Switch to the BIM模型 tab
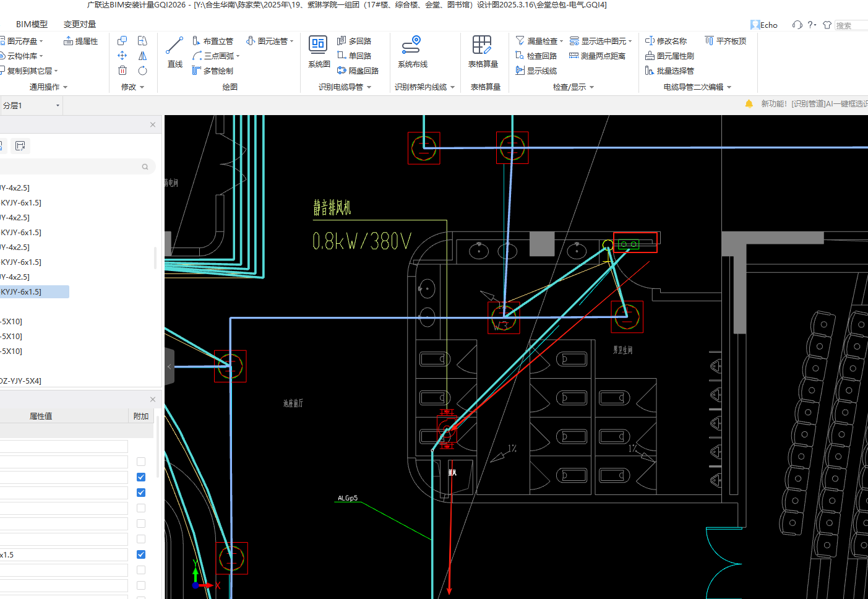Viewport: 868px width, 599px height. click(x=32, y=24)
